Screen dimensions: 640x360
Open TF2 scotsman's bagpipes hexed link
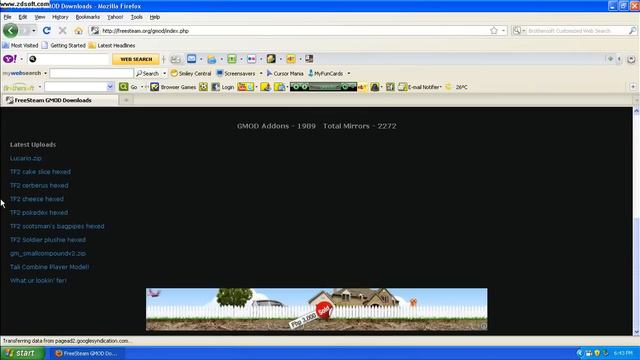(x=57, y=226)
